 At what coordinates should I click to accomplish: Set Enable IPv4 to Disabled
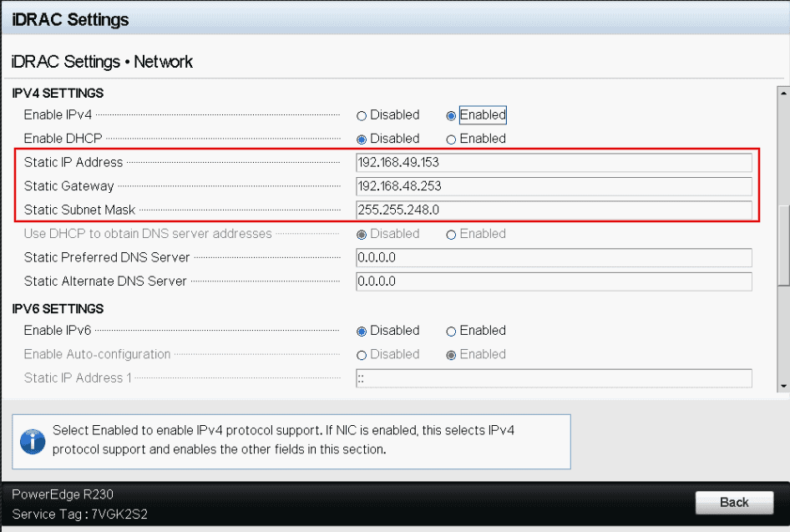362,115
